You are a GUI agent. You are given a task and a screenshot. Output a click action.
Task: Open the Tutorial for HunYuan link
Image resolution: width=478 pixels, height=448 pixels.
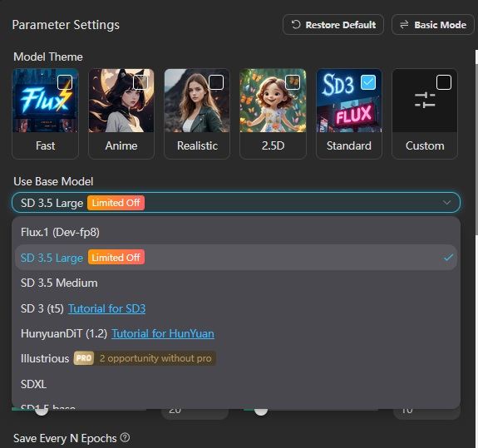[163, 333]
